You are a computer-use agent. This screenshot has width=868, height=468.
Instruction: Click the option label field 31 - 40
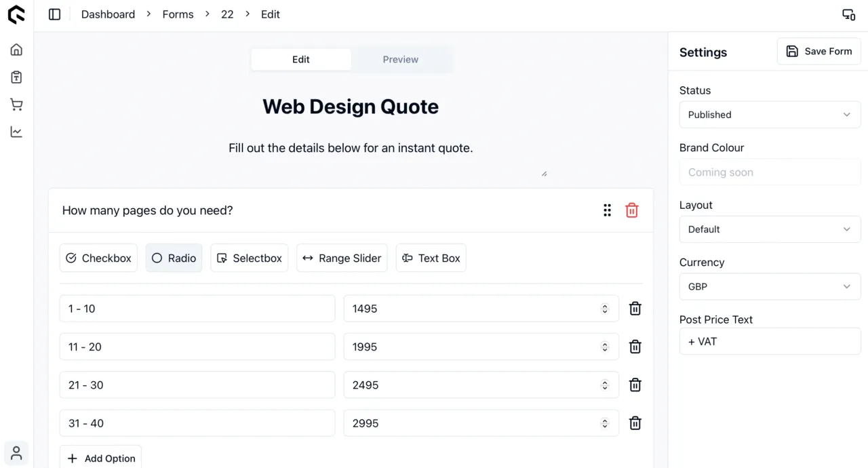click(x=197, y=423)
